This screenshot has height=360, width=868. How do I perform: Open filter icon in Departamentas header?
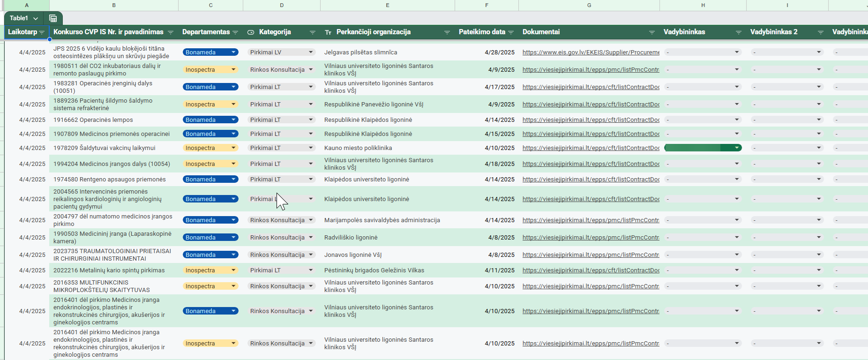tap(235, 32)
